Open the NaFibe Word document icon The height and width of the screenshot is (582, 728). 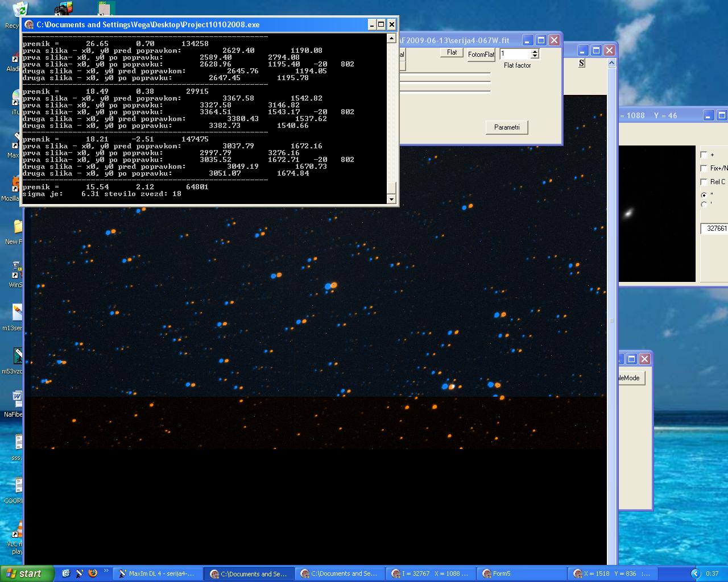pos(17,398)
